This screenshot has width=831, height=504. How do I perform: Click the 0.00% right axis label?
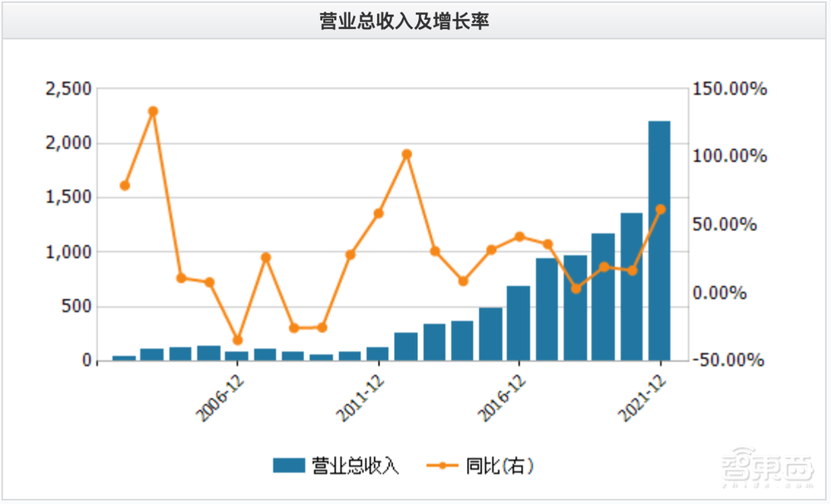point(729,293)
